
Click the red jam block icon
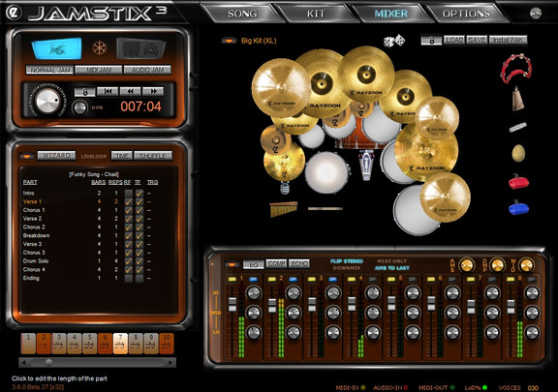coord(518,181)
